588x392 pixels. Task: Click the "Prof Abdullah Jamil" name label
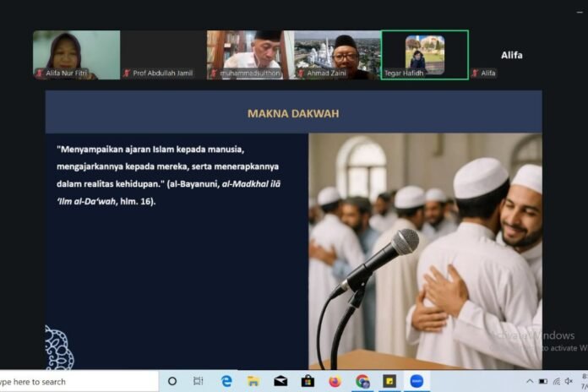pyautogui.click(x=163, y=73)
